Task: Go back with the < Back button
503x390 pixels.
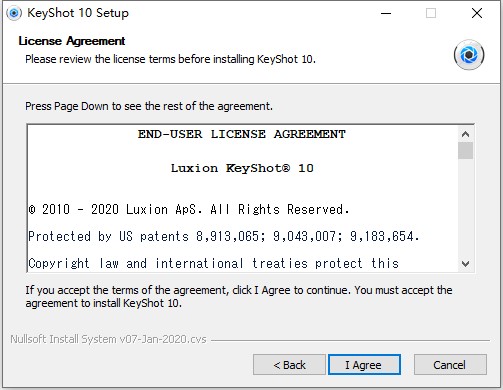Action: pos(289,364)
